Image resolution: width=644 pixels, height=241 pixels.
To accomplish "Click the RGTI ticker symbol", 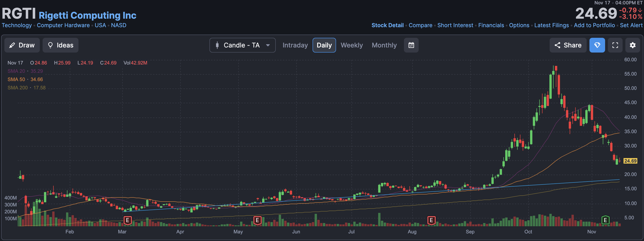I will pos(19,14).
